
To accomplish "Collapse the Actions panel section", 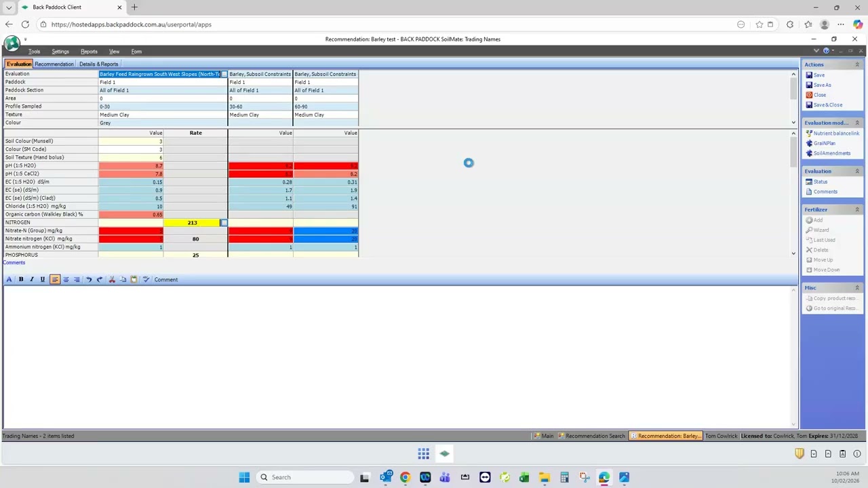I will 857,64.
